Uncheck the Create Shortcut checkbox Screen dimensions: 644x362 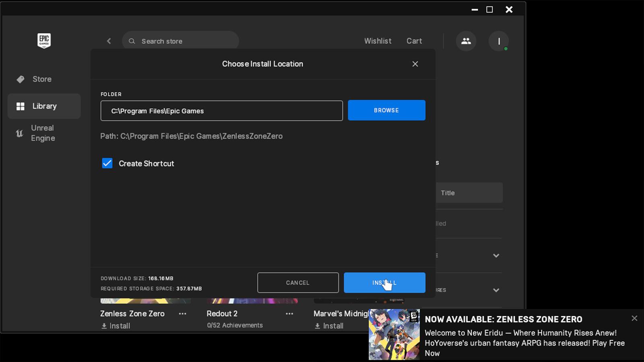107,163
